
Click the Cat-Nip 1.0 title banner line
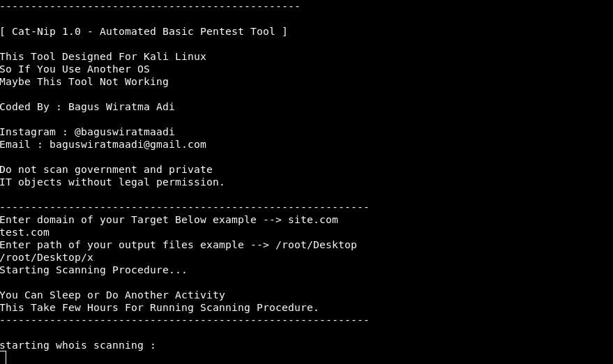(x=144, y=31)
